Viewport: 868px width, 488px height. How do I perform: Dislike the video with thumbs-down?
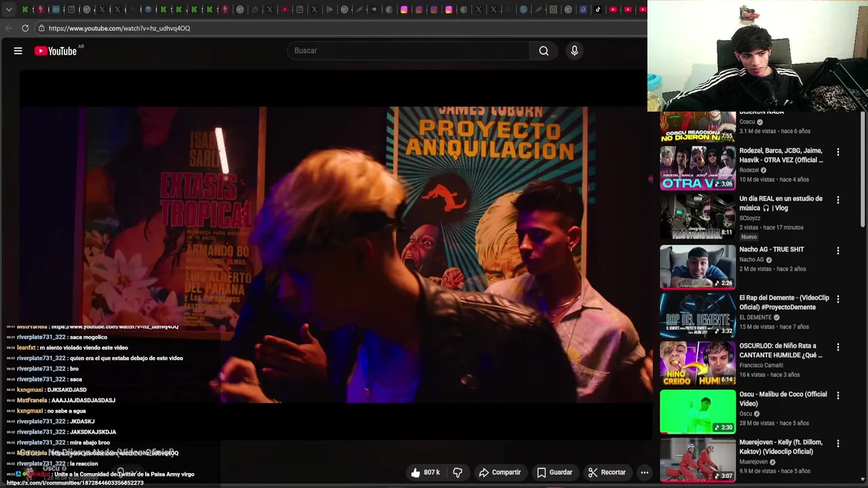point(458,472)
